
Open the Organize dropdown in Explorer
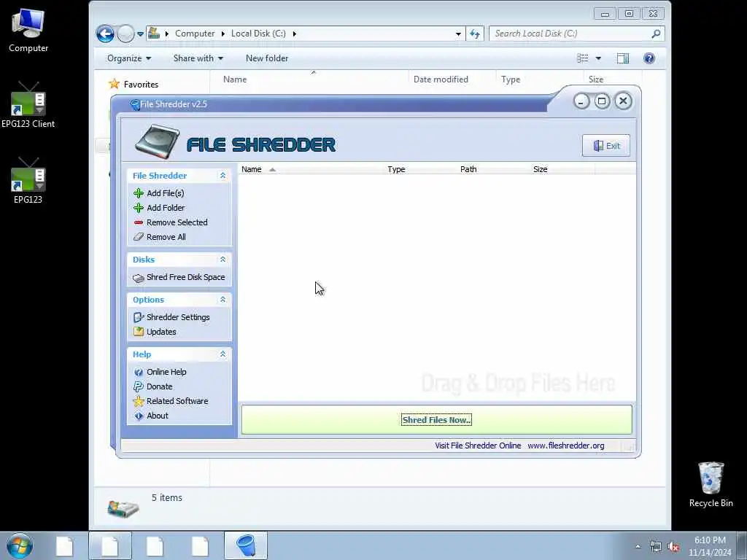(x=128, y=58)
